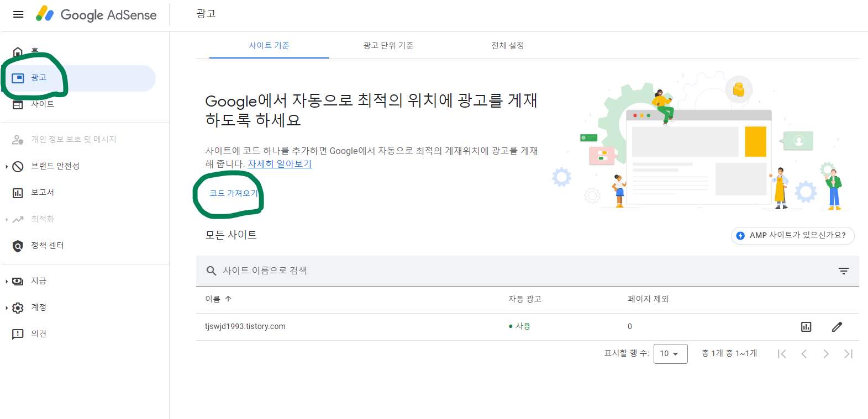868x419 pixels.
Task: Click the 모든 사이트 heading
Action: click(231, 235)
